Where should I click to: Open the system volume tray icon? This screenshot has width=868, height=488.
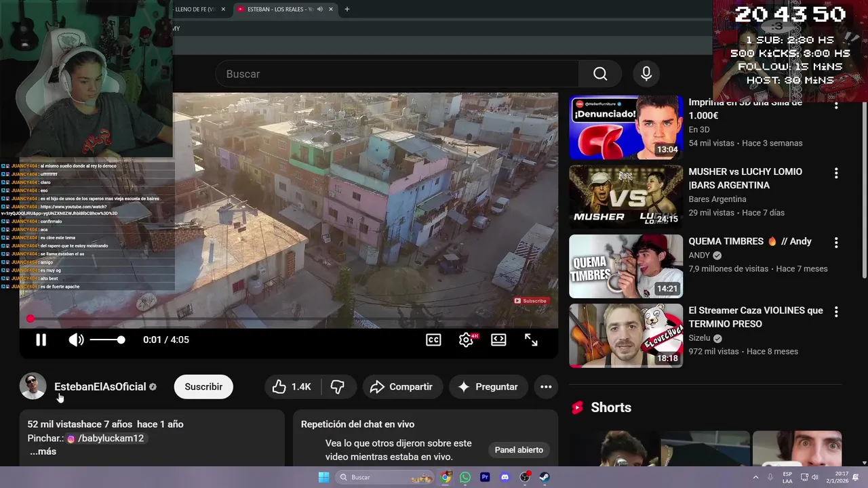tap(814, 477)
